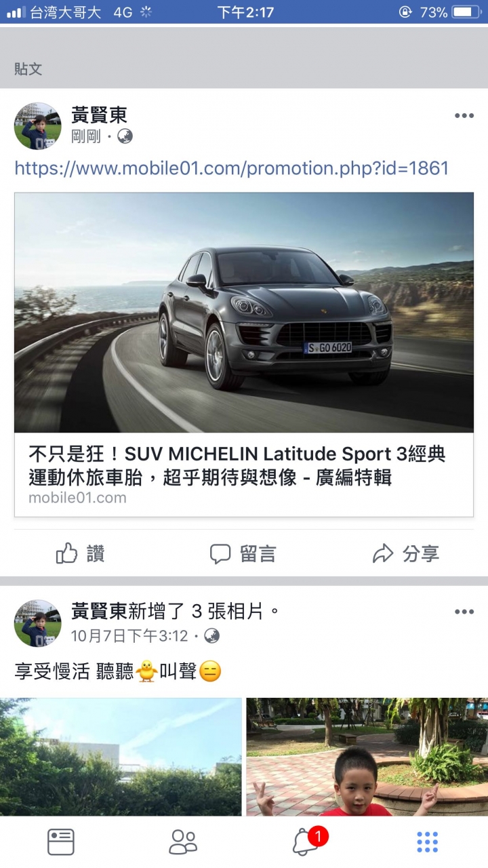This screenshot has width=488, height=868.
Task: Open the Porsche SUV link preview image
Action: click(244, 313)
